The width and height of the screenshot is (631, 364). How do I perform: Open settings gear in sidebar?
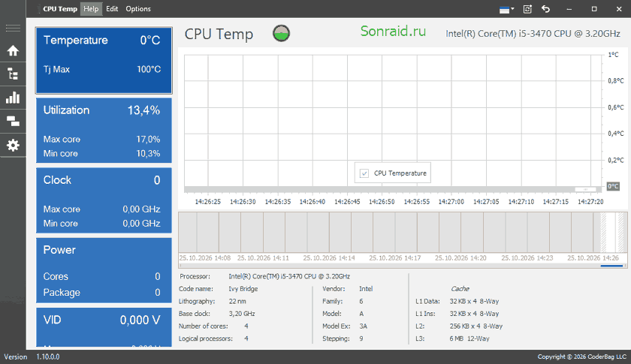point(13,145)
